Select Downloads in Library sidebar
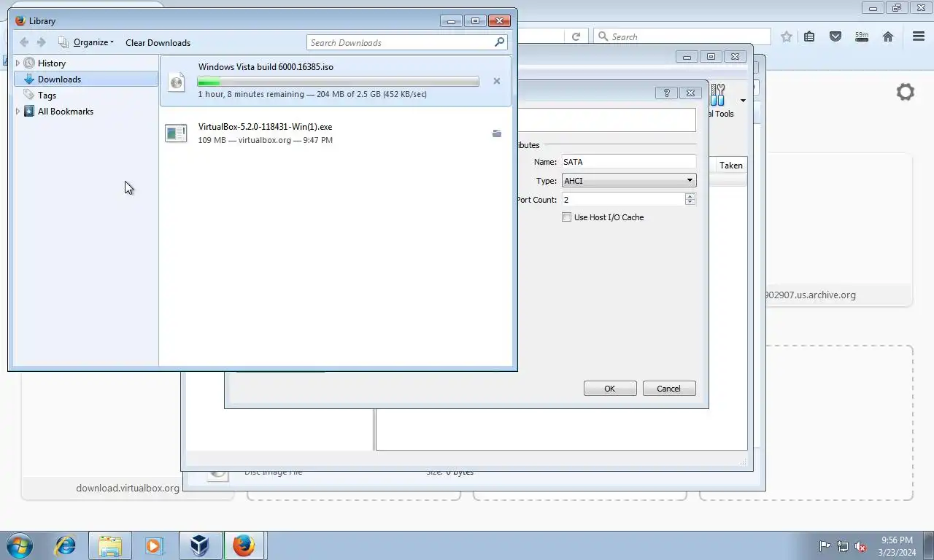 59,79
